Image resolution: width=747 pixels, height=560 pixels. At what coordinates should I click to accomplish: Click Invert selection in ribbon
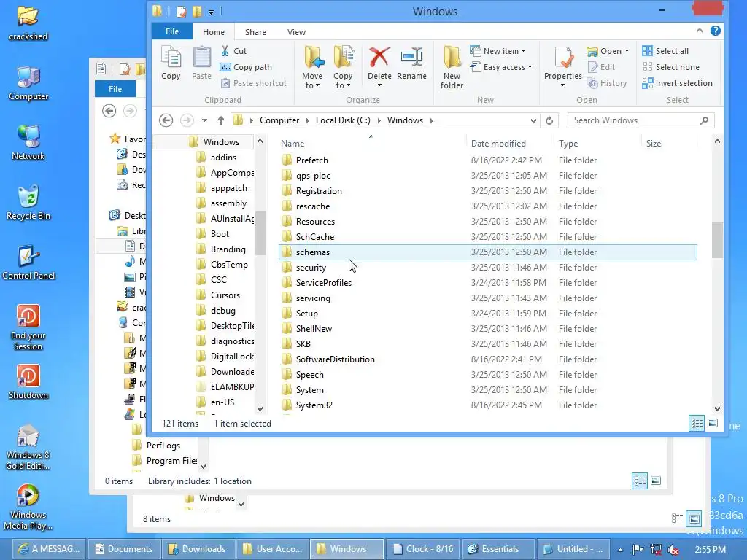[677, 83]
